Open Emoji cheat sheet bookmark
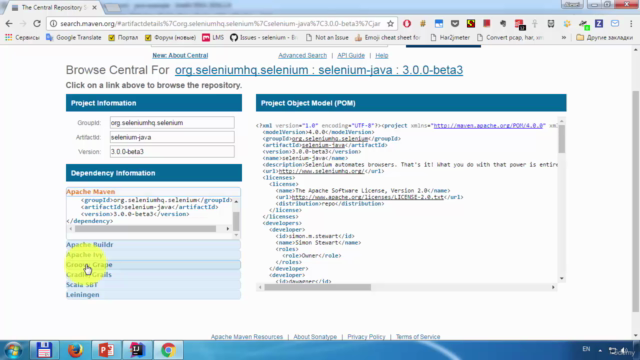Image resolution: width=640 pixels, height=360 pixels. click(x=388, y=38)
